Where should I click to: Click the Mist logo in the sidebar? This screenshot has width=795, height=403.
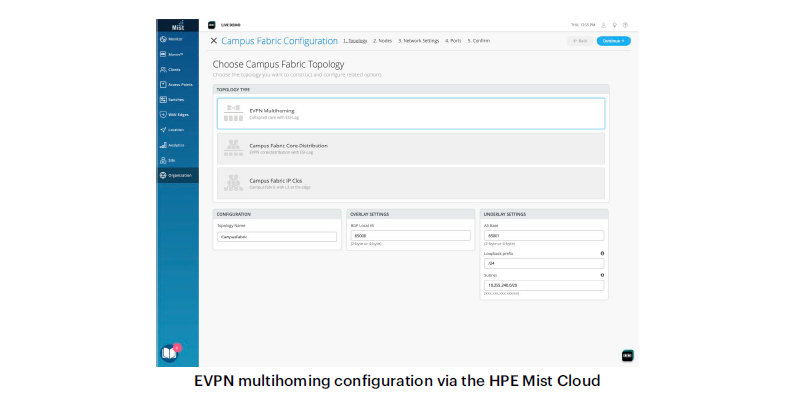(178, 25)
